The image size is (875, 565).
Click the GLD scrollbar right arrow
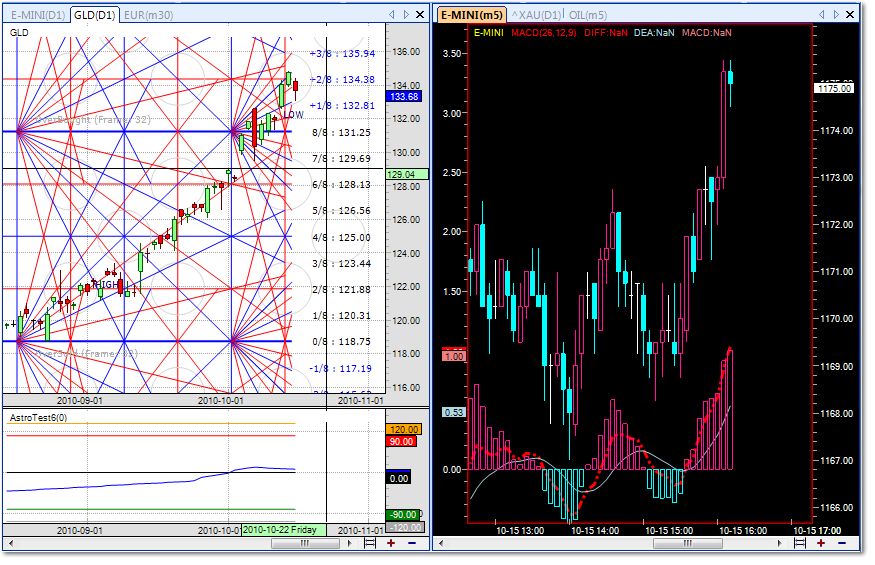pos(350,543)
